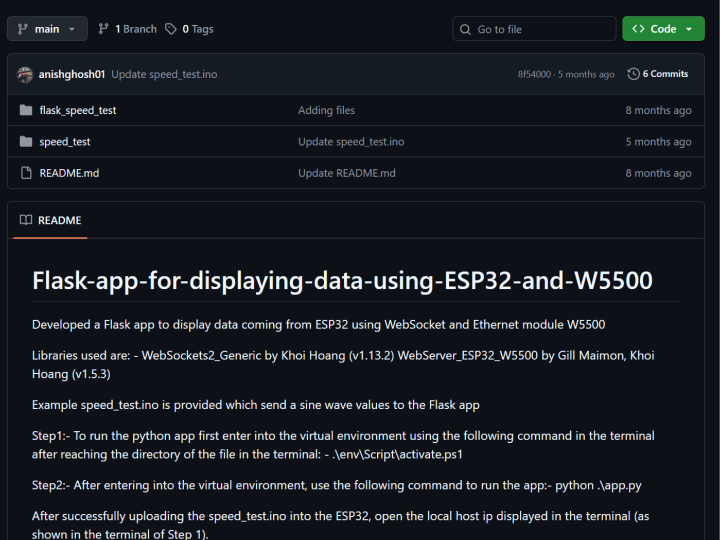Image resolution: width=720 pixels, height=540 pixels.
Task: Open the anishghosh01 author profile link
Action: coord(72,74)
